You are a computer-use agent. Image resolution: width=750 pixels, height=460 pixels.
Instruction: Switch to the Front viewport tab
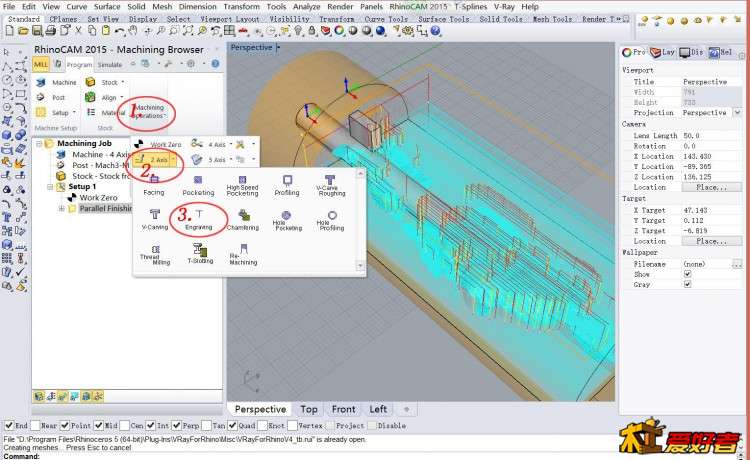pyautogui.click(x=343, y=409)
